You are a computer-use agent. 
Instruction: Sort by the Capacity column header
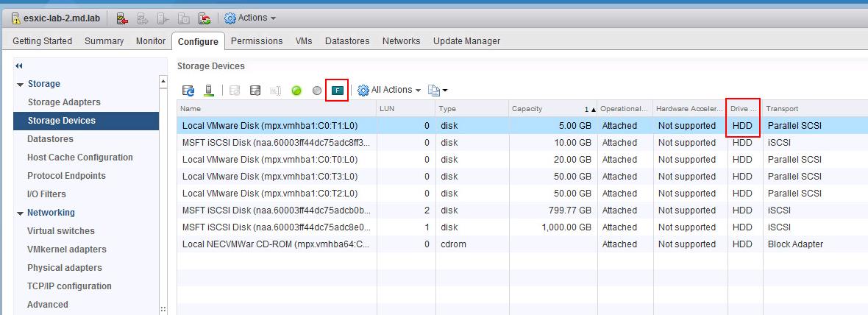pyautogui.click(x=552, y=109)
